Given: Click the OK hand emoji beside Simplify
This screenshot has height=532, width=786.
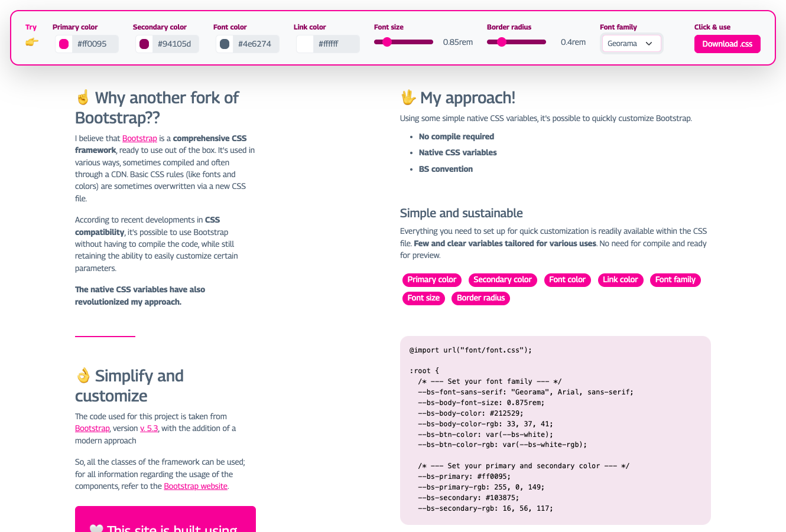Looking at the screenshot, I should click(x=83, y=376).
